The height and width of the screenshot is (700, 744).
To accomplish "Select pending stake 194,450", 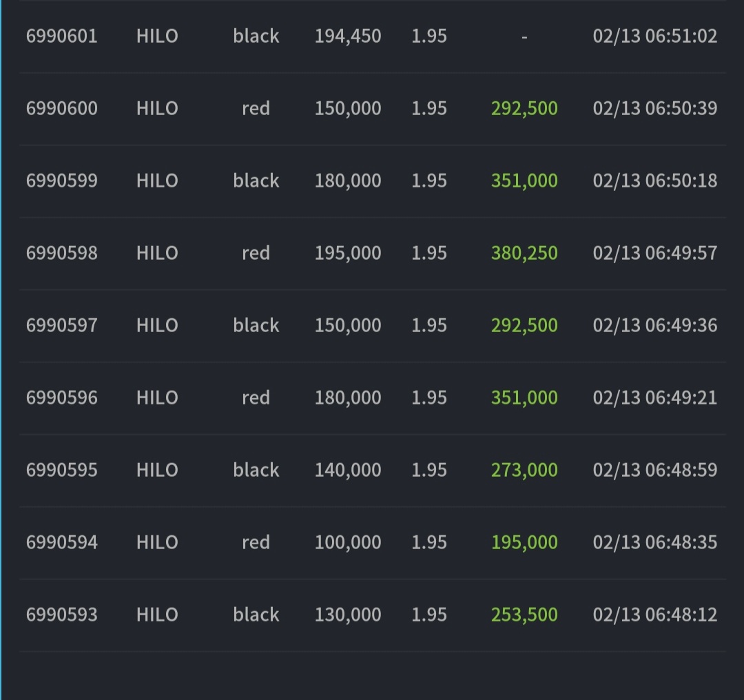I will (x=348, y=37).
